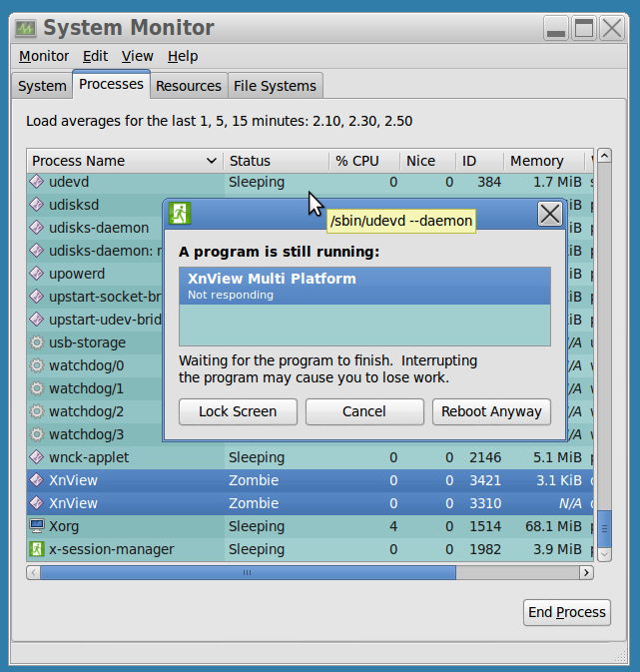The width and height of the screenshot is (640, 672).
Task: Click the watchdog/3 gear icon
Action: (x=36, y=434)
